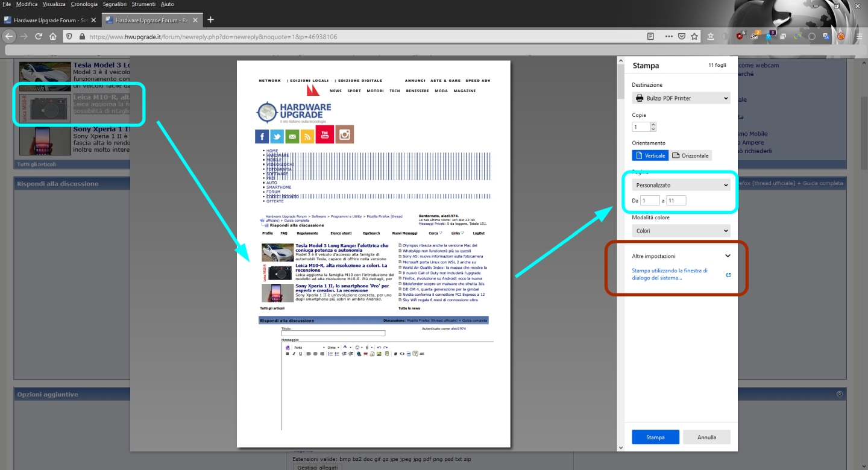Image resolution: width=868 pixels, height=470 pixels.
Task: Open the blue extension with badge 3
Action: (769, 36)
